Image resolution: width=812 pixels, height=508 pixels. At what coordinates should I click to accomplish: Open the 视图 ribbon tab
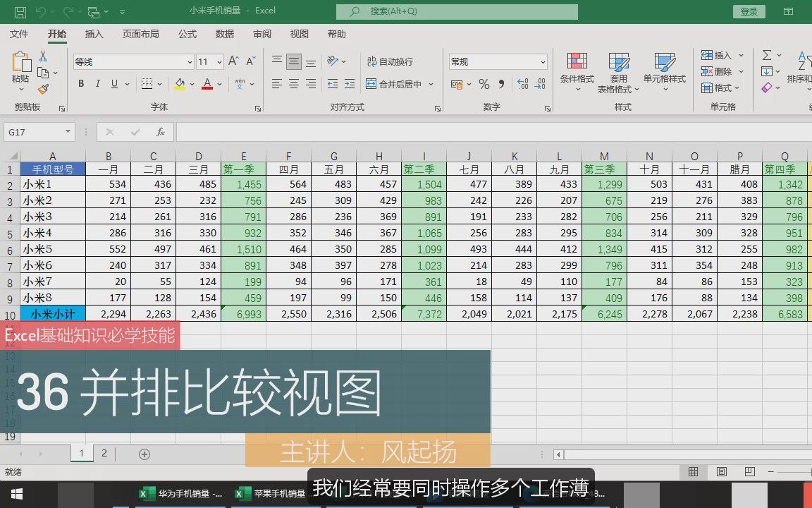(299, 33)
